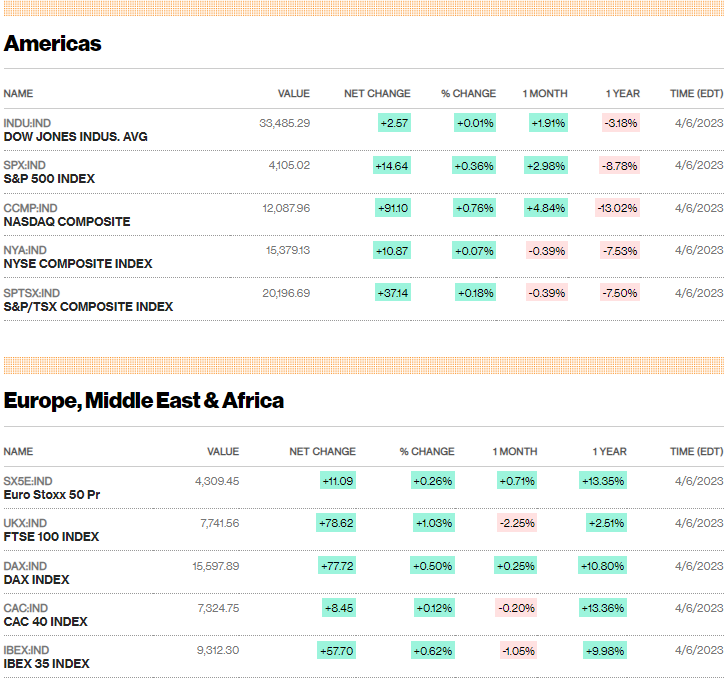
Task: Click the CAC 40 net change +8.45
Action: pyautogui.click(x=339, y=608)
